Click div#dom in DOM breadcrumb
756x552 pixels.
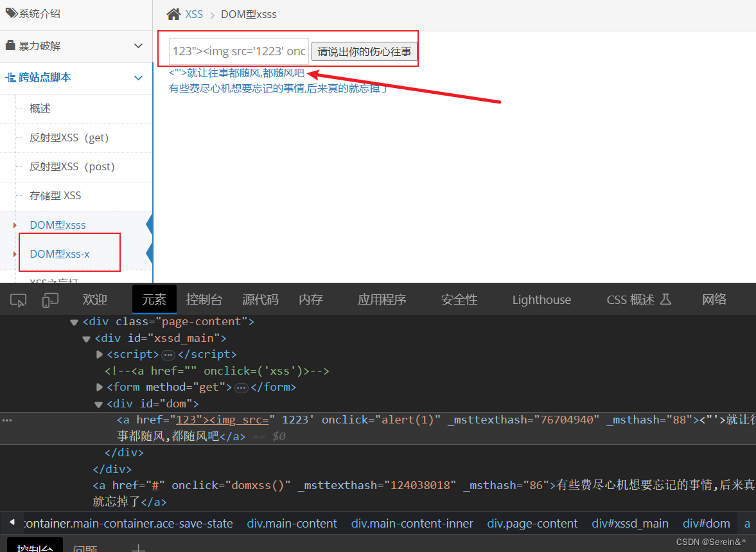(707, 524)
